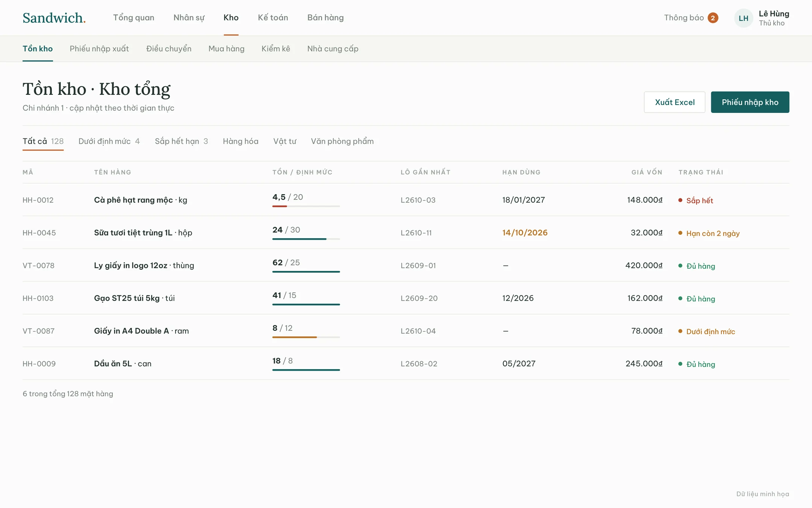The height and width of the screenshot is (508, 812).
Task: Open the Tổng quan menu
Action: (133, 18)
